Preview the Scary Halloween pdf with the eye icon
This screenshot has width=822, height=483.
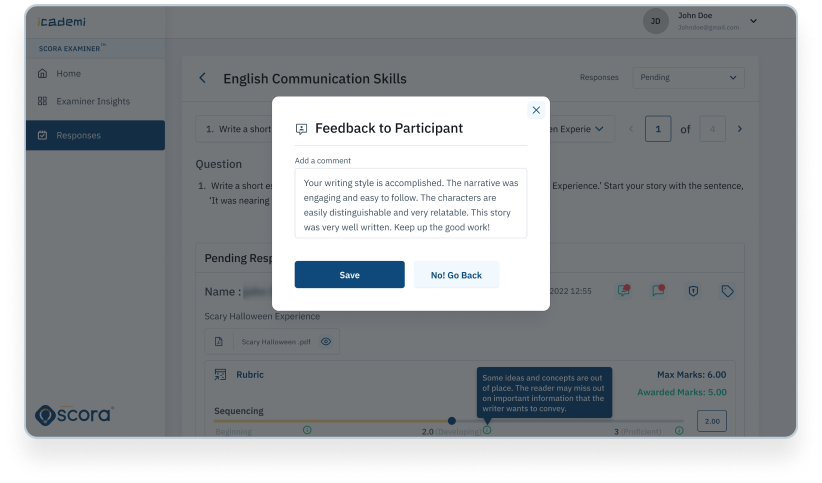click(x=326, y=342)
